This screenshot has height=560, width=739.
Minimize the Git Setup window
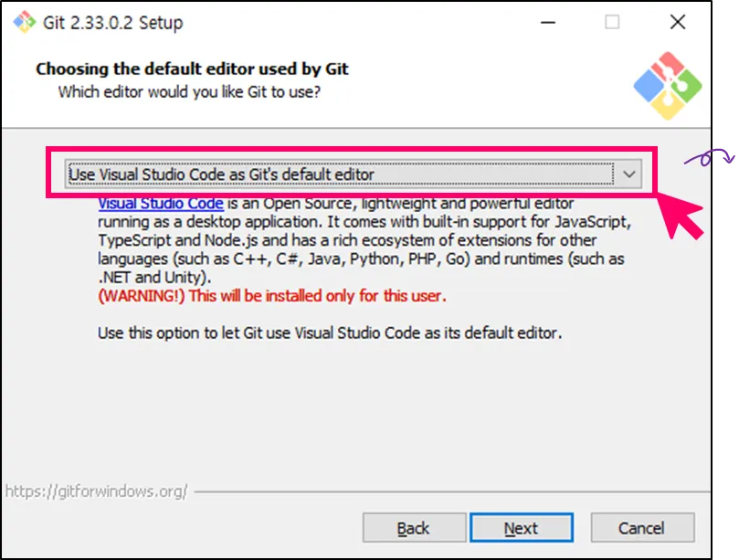[x=548, y=22]
